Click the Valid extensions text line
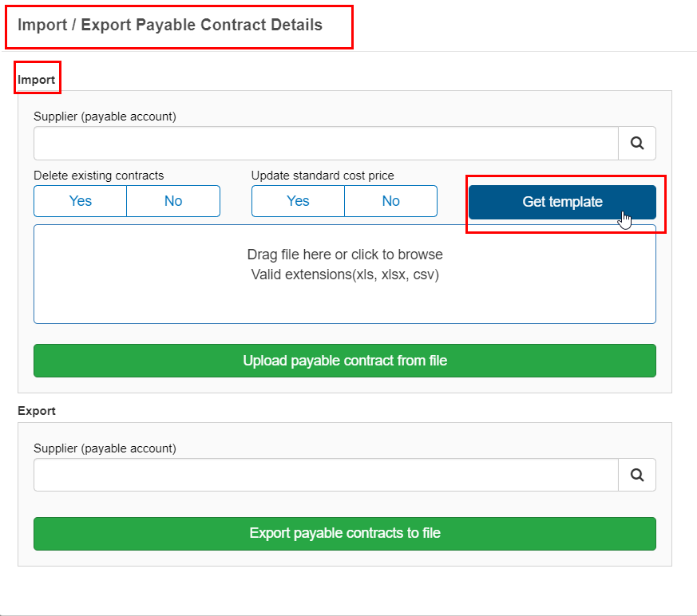The height and width of the screenshot is (616, 697). coord(345,275)
